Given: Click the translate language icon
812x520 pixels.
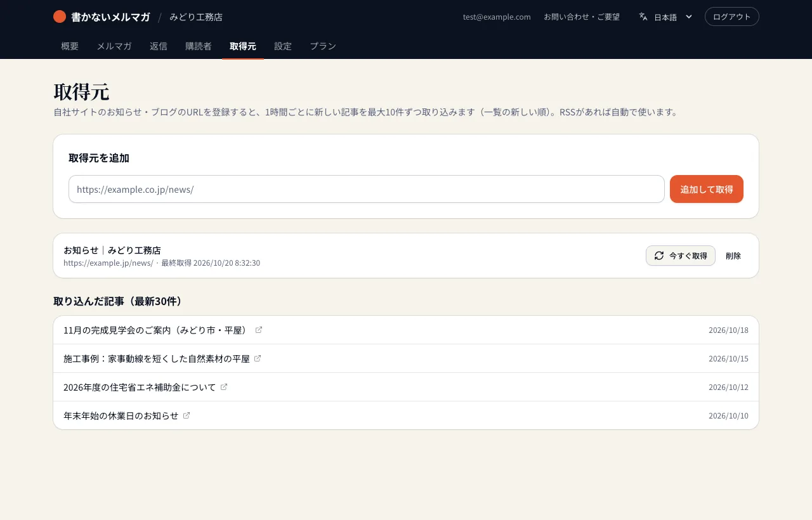Looking at the screenshot, I should tap(643, 16).
